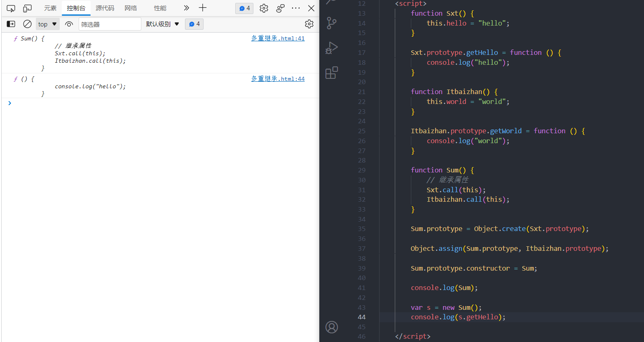Focus the 筛选器 filter input
The height and width of the screenshot is (342, 644).
tap(110, 24)
